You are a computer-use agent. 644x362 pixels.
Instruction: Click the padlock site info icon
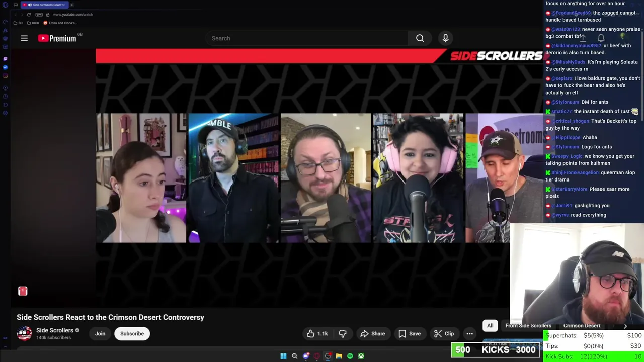pos(48,15)
